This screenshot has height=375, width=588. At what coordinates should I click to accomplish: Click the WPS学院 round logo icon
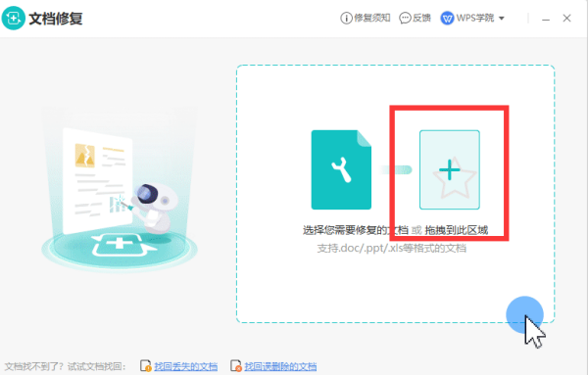tap(447, 18)
